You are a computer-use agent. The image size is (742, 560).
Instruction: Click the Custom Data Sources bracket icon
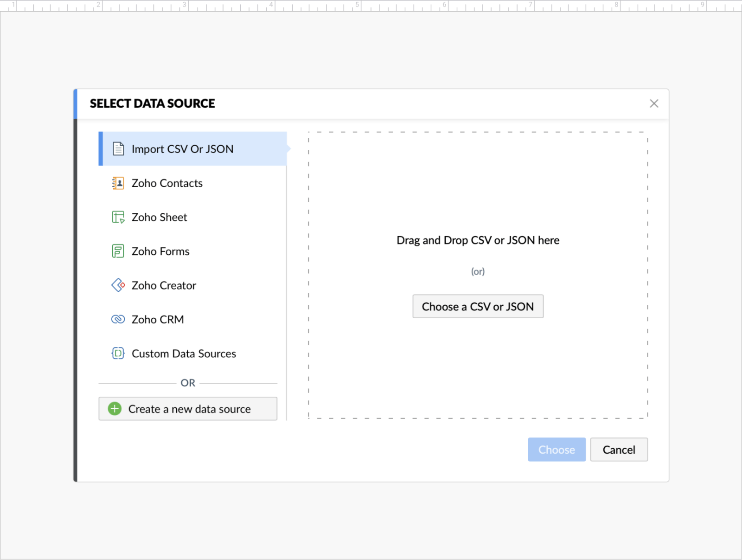click(x=118, y=354)
